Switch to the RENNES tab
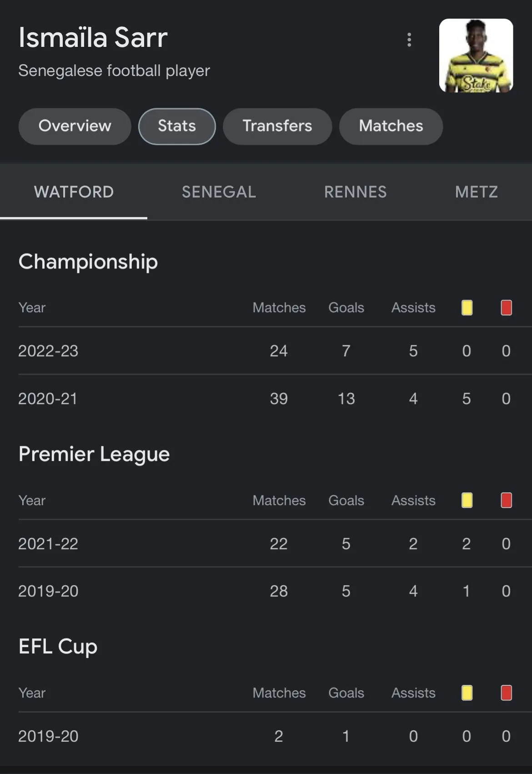532x774 pixels. tap(355, 192)
